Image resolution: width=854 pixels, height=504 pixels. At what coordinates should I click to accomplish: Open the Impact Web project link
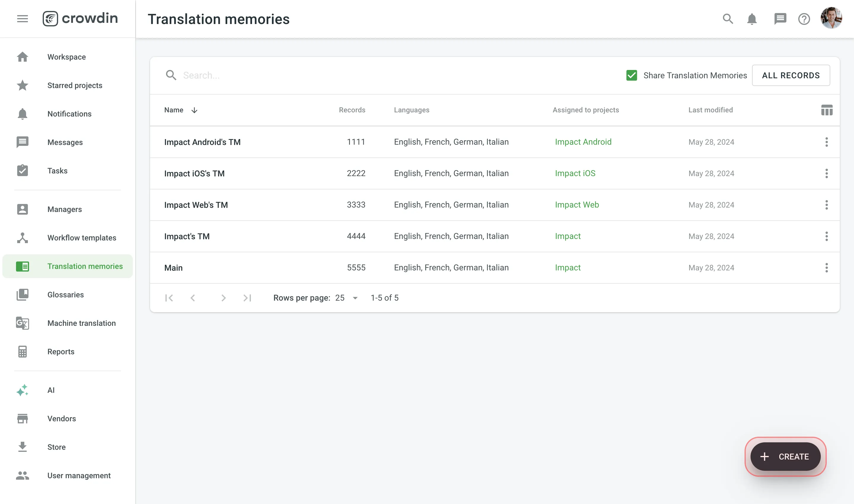pos(577,205)
